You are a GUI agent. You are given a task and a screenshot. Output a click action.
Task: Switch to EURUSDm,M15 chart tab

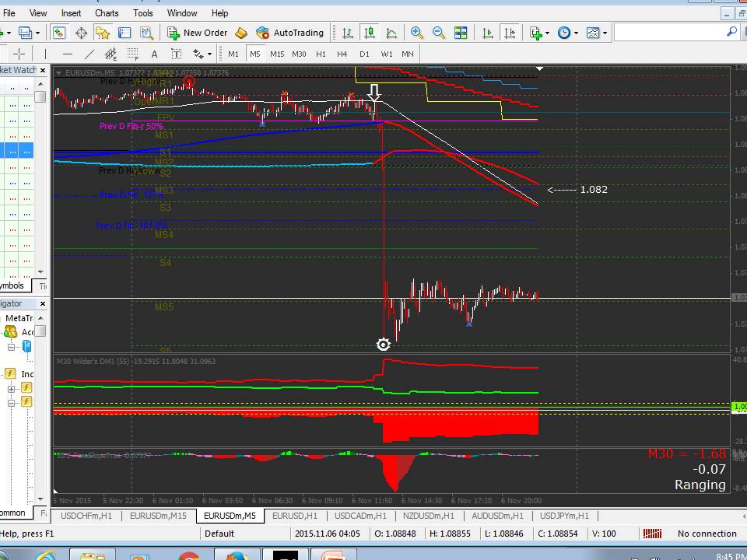(x=158, y=516)
